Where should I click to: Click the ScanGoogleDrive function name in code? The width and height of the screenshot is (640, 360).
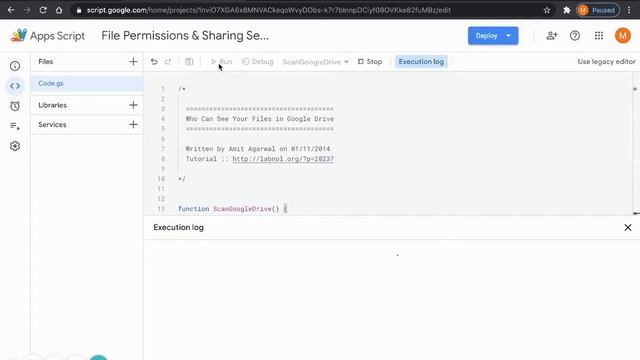click(x=242, y=209)
